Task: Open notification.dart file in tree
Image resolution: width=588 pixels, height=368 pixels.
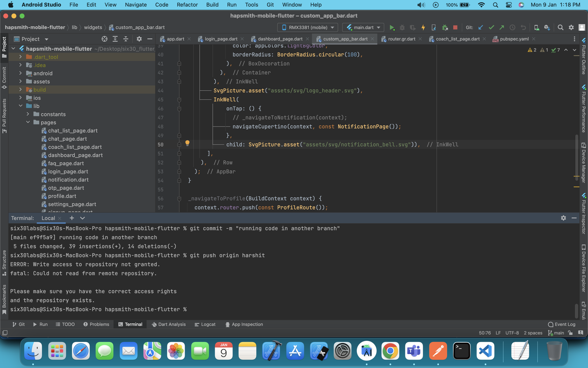Action: tap(68, 180)
